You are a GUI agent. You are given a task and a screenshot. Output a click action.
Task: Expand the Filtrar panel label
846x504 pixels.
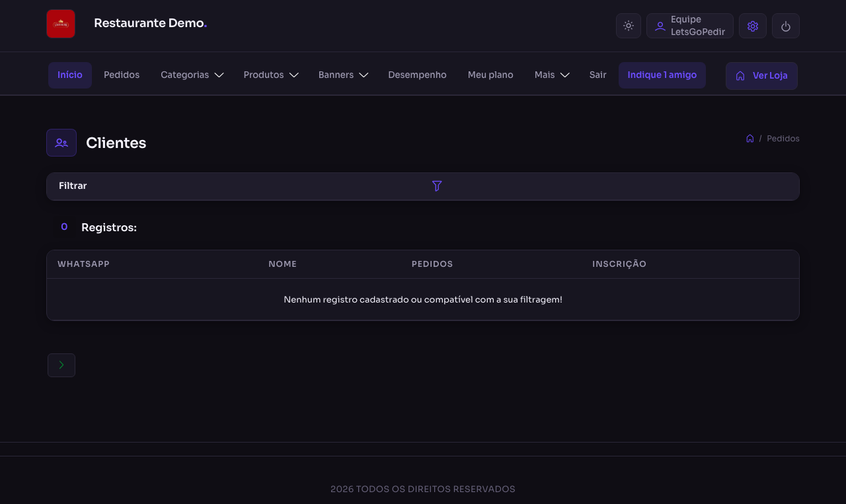73,186
